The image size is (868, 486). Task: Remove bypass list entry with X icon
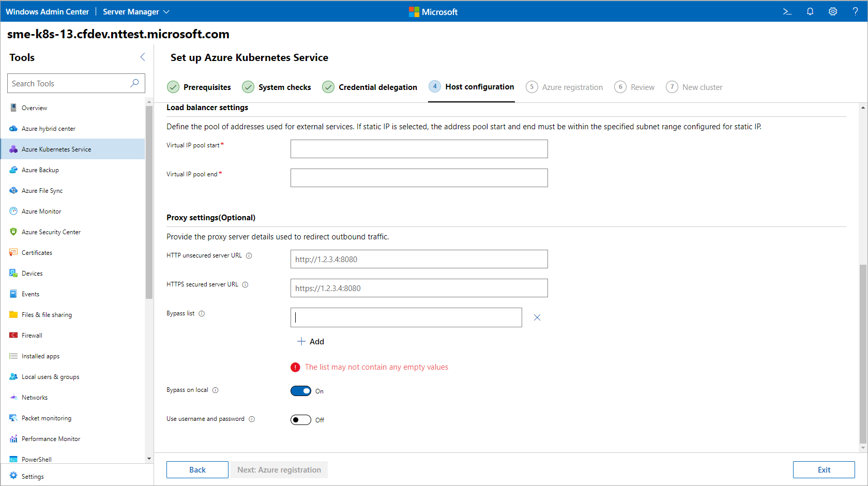(537, 317)
